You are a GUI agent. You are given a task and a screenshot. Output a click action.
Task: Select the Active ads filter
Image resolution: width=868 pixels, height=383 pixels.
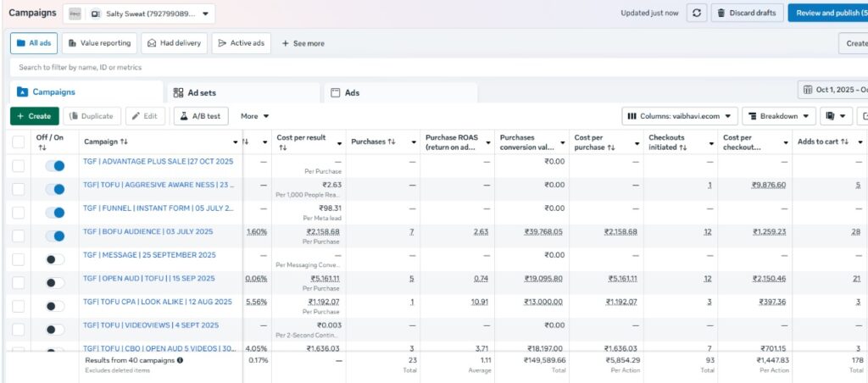[x=241, y=43]
